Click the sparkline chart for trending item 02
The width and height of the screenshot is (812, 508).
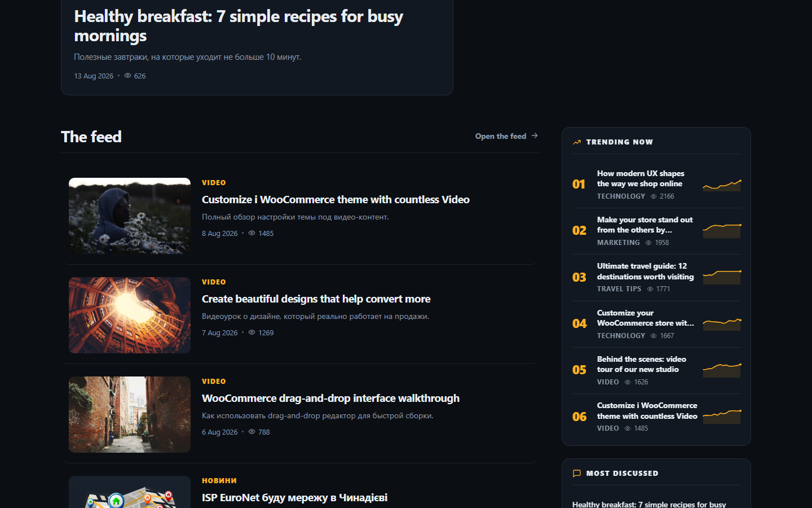[722, 231]
